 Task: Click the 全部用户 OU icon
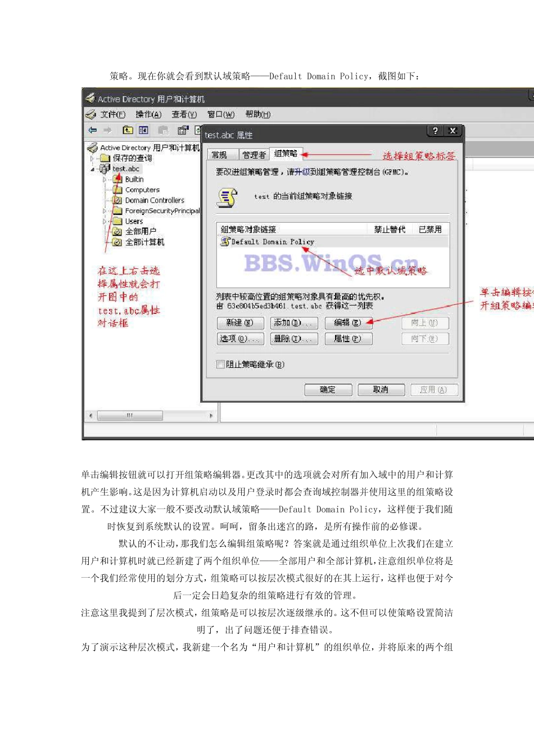(117, 231)
